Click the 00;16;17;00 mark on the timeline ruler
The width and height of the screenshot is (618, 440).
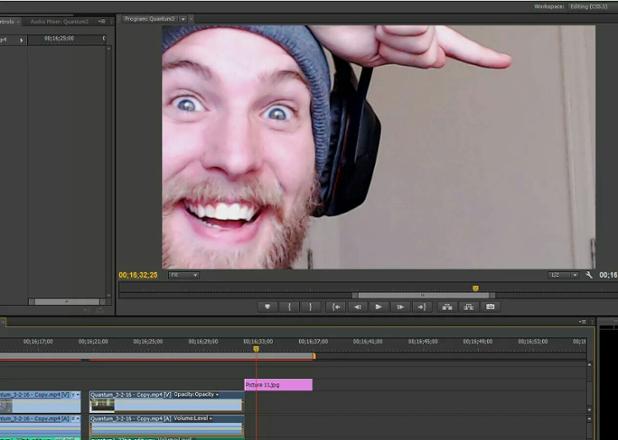pyautogui.click(x=38, y=341)
